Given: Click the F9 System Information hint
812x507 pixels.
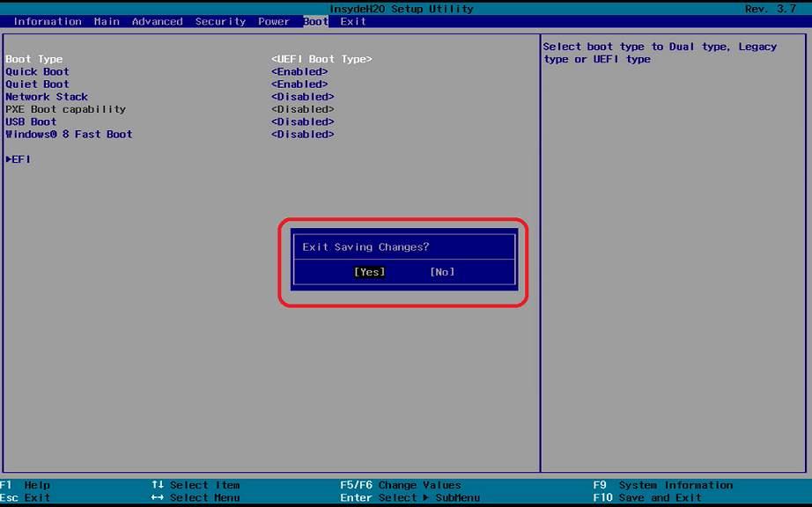Looking at the screenshot, I should 663,485.
